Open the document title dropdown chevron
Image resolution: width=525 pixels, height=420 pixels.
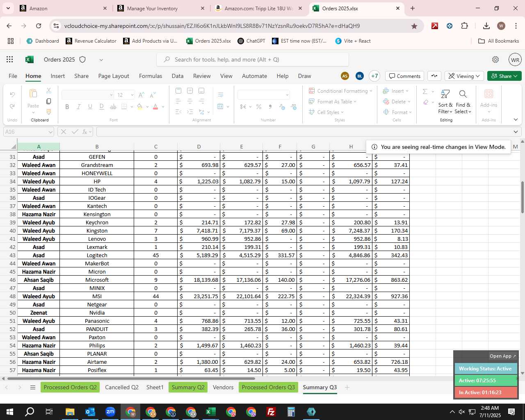[101, 59]
